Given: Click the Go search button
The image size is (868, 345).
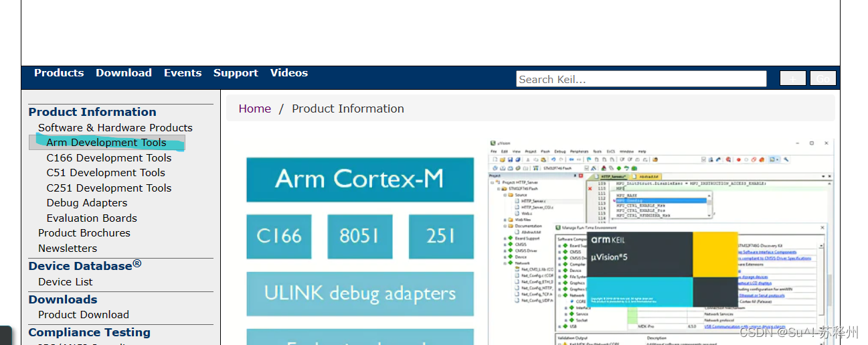Looking at the screenshot, I should pos(823,79).
